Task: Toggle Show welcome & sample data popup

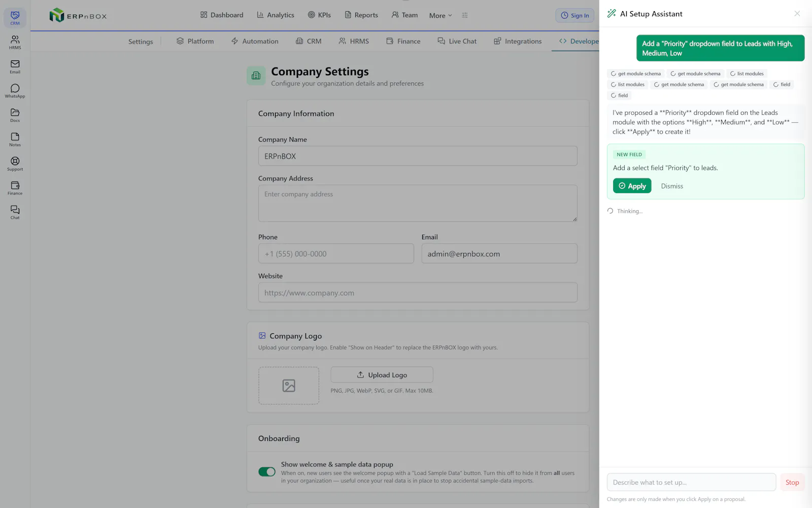Action: [267, 472]
